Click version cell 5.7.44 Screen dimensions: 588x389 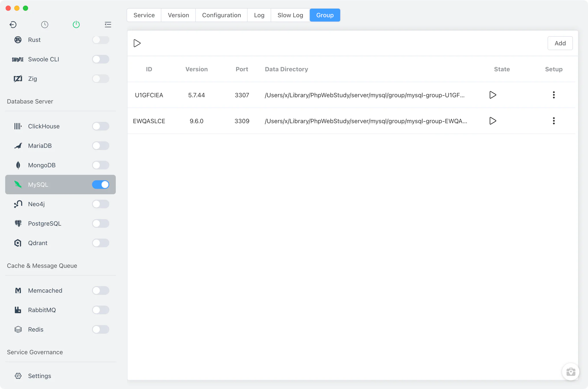[196, 95]
